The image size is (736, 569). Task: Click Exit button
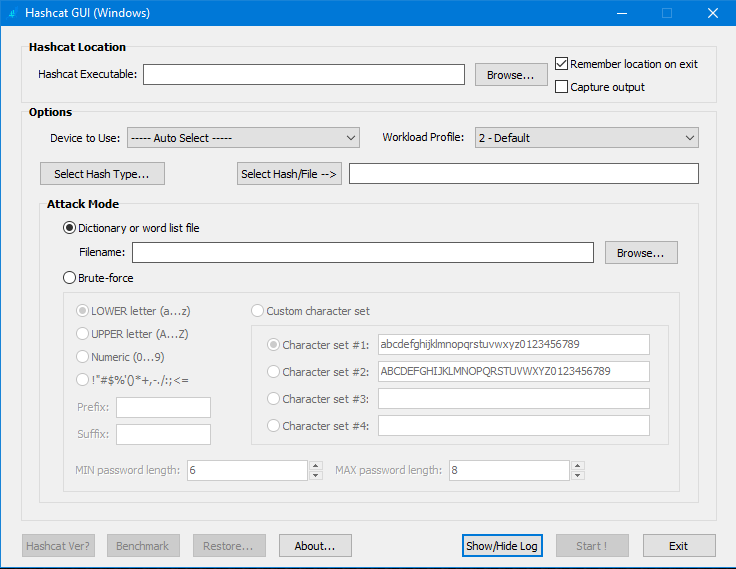[x=679, y=546]
